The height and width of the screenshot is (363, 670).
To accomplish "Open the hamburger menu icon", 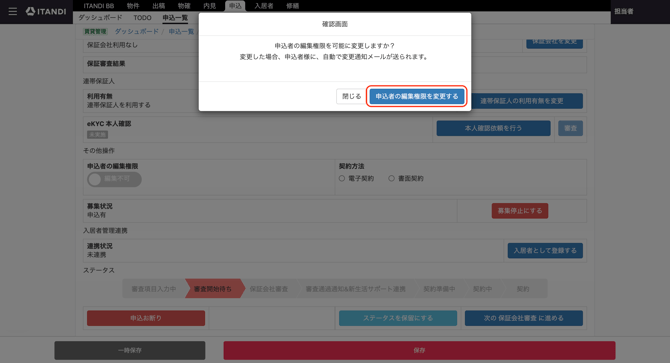I will point(13,12).
